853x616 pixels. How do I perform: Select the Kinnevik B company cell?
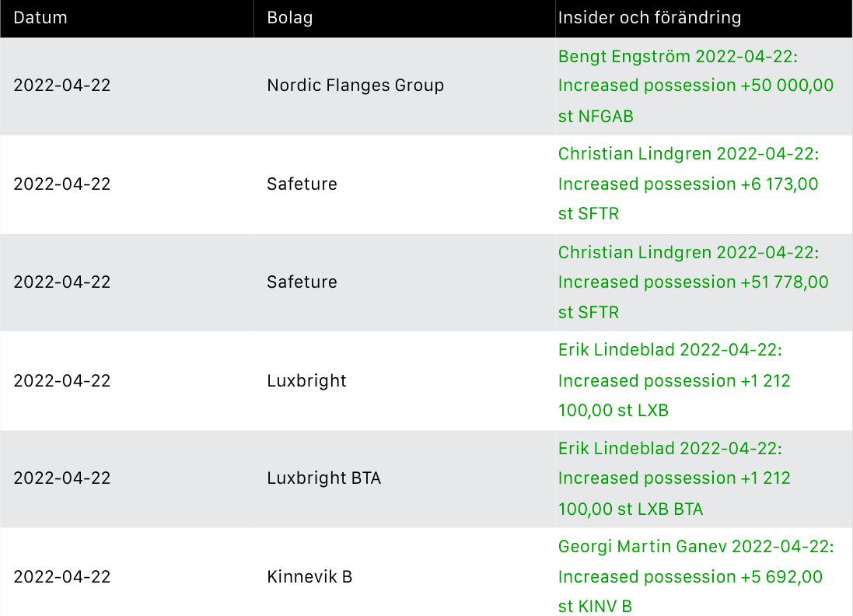(x=309, y=577)
